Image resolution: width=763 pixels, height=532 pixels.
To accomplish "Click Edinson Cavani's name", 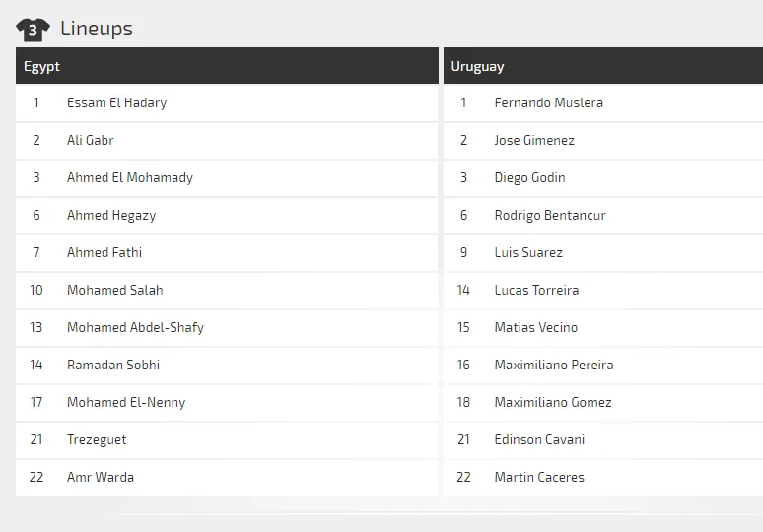I will tap(539, 440).
